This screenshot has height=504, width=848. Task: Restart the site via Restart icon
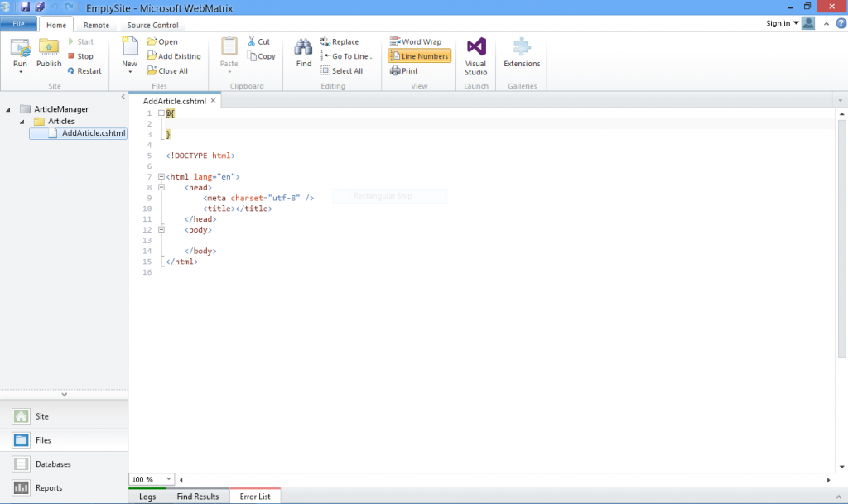[x=84, y=70]
